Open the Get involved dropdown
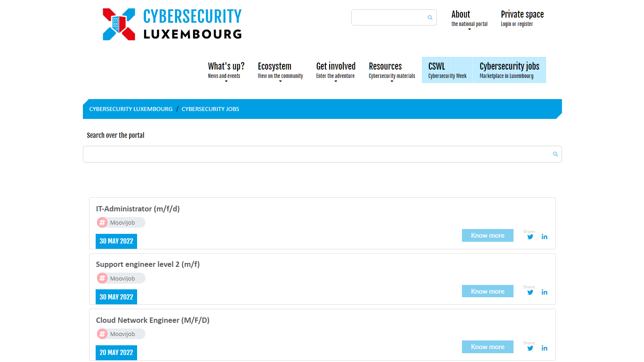The image size is (644, 362). tap(335, 70)
